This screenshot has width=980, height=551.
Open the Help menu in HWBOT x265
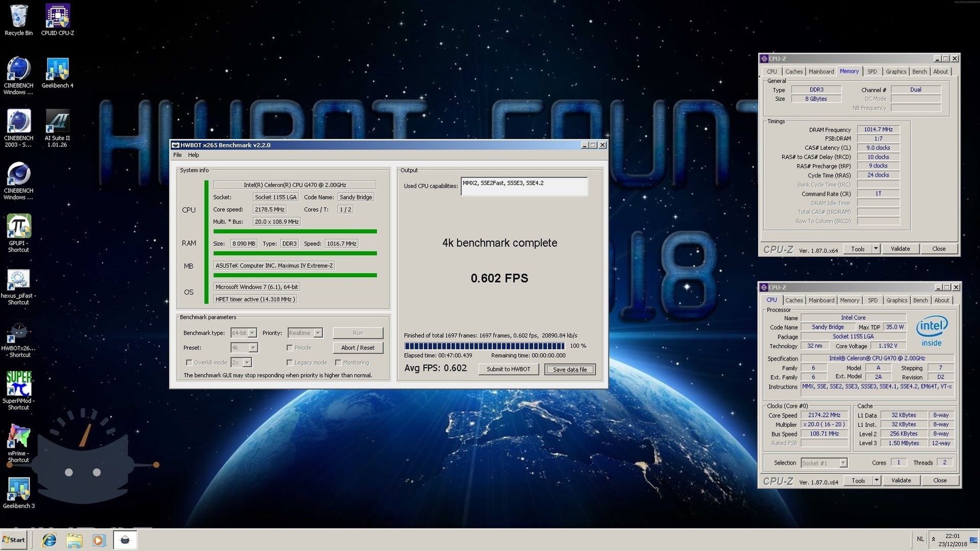click(x=193, y=155)
